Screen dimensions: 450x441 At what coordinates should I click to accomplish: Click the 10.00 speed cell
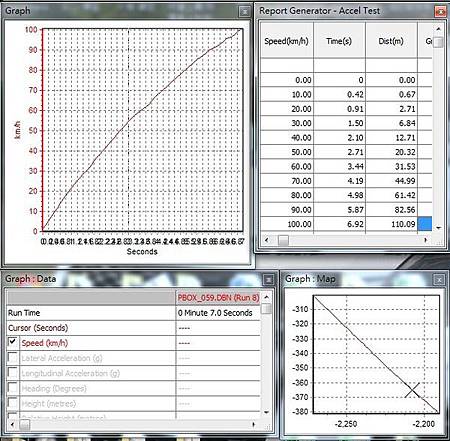click(287, 94)
